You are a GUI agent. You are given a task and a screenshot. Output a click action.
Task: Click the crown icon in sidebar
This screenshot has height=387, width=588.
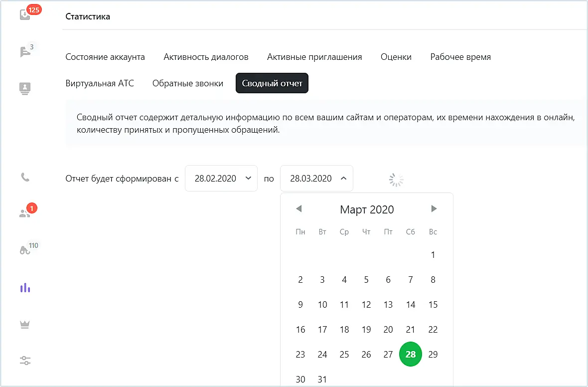[25, 324]
